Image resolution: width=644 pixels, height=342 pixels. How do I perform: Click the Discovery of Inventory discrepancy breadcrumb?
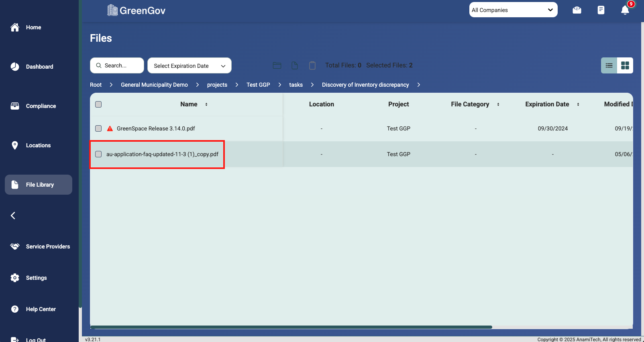click(365, 85)
